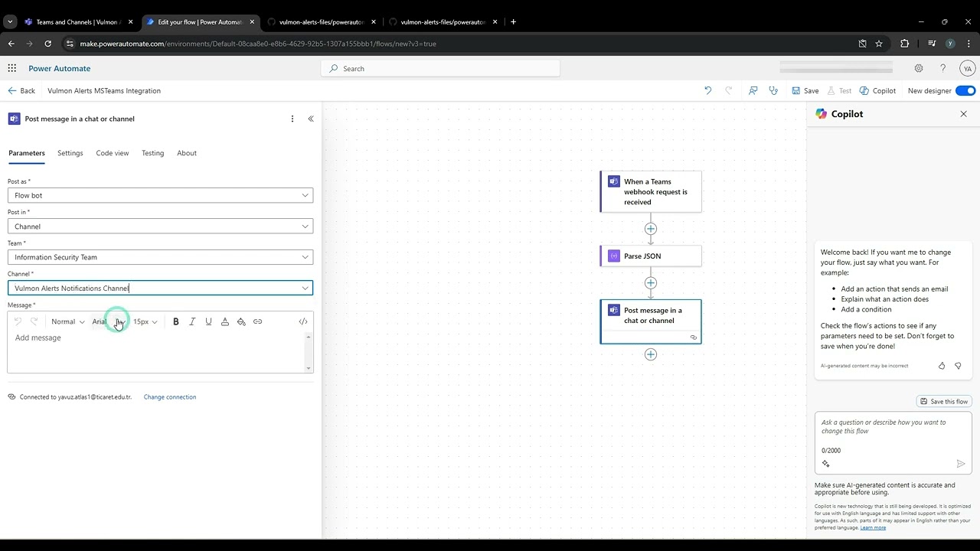The height and width of the screenshot is (551, 980).
Task: Click the Copilot sparkle prompt icon
Action: click(x=826, y=464)
